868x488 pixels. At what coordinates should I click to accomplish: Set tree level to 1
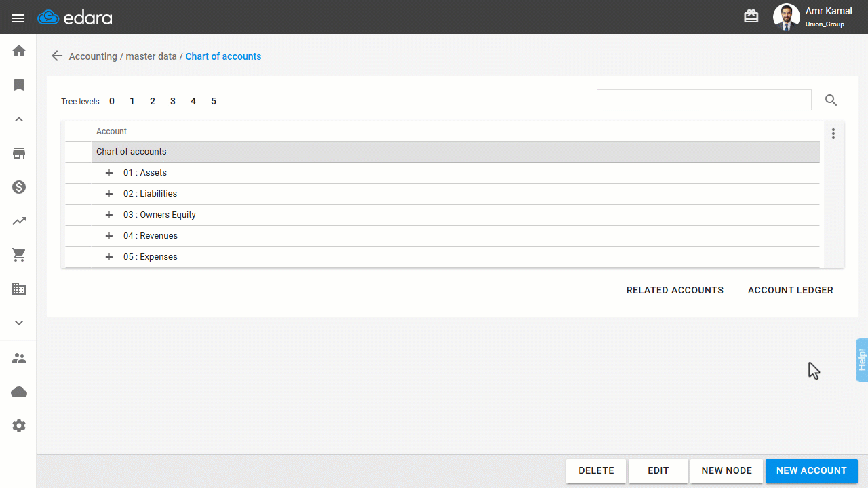click(132, 101)
